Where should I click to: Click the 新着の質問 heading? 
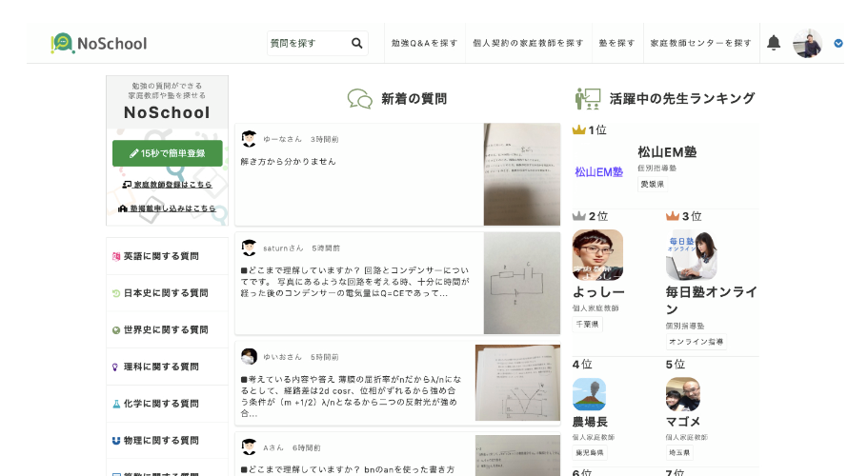[x=414, y=99]
